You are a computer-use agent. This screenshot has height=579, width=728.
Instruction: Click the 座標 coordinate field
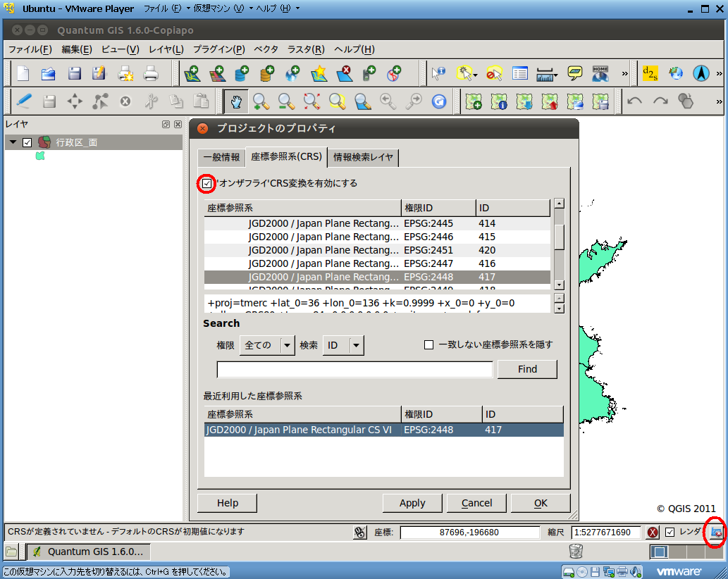click(x=469, y=532)
